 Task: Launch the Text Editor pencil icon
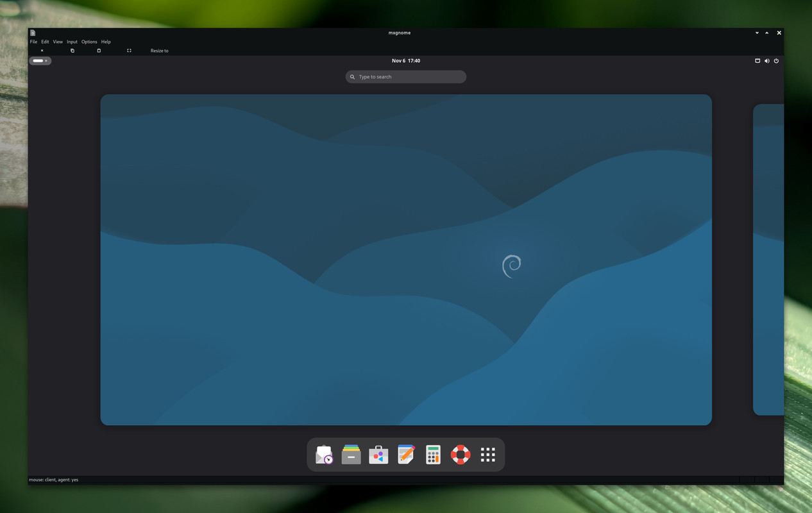point(406,455)
